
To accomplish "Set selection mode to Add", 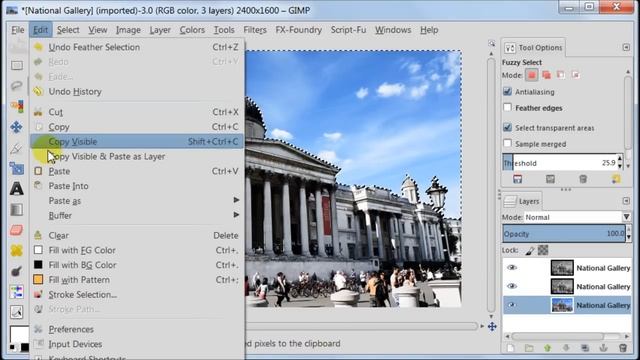I will pos(546,75).
